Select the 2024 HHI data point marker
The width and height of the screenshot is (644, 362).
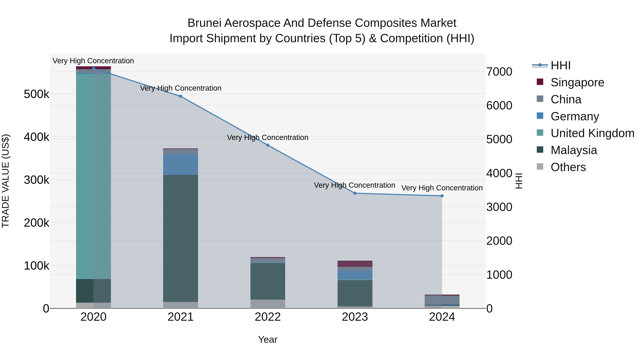click(x=442, y=196)
